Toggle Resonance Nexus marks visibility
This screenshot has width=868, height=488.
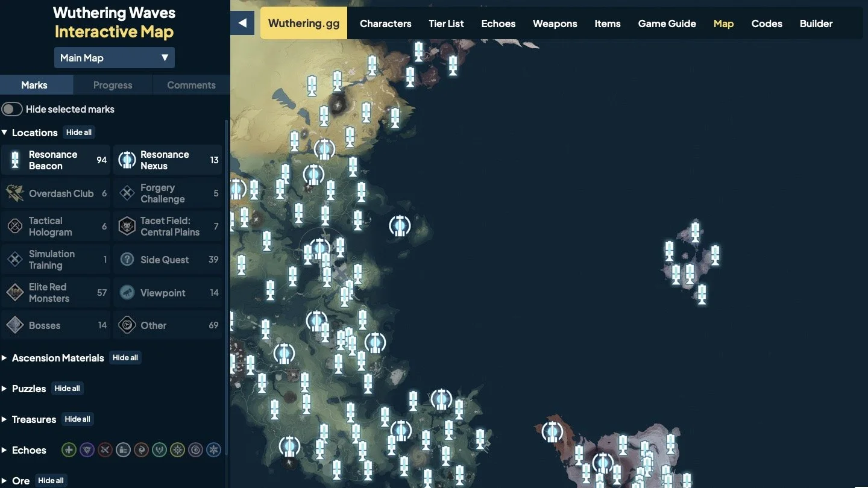(x=168, y=160)
